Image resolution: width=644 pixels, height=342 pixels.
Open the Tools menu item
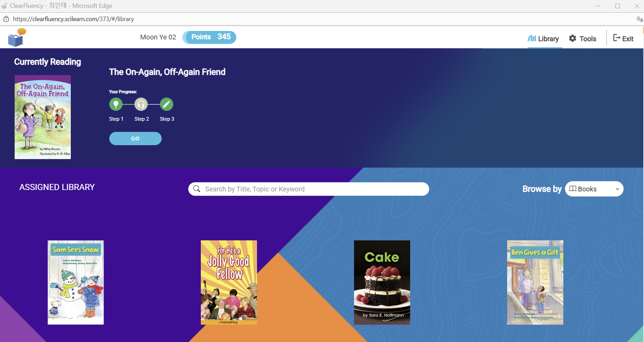tap(582, 39)
